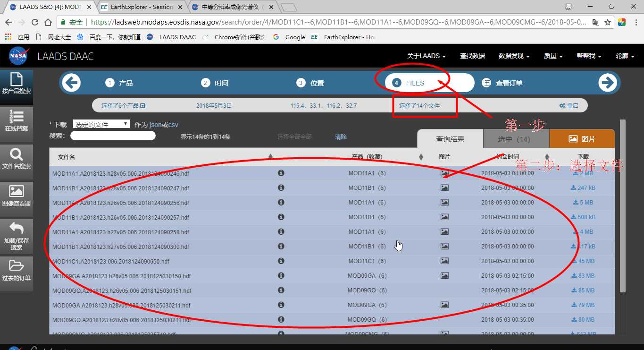This screenshot has width=644, height=350.
Task: View image of MOD09GA h28v05 file
Action: point(444,305)
